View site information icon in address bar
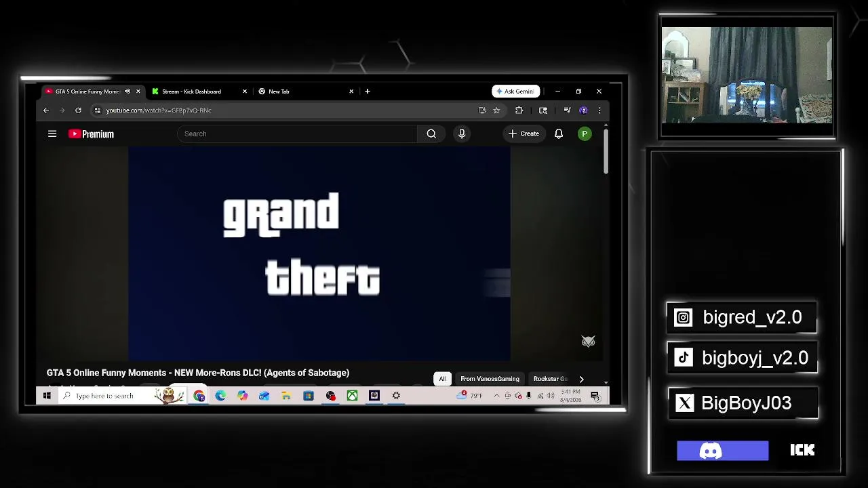 (x=98, y=110)
